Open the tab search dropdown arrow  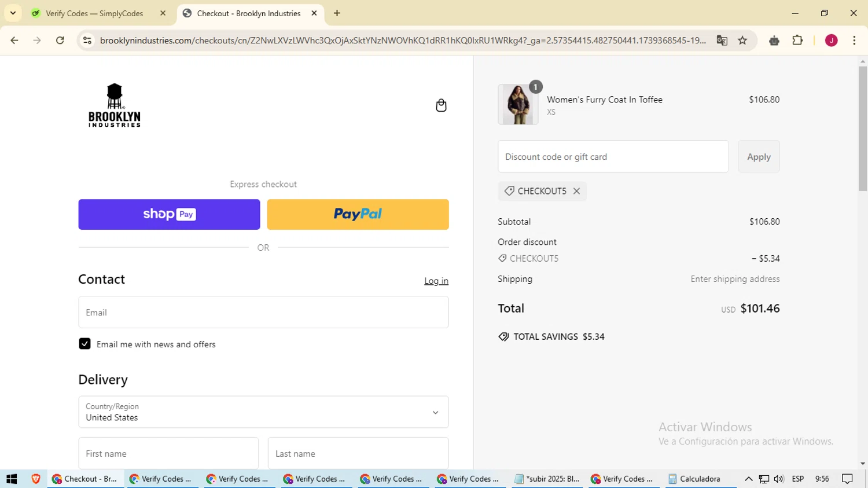pyautogui.click(x=13, y=13)
